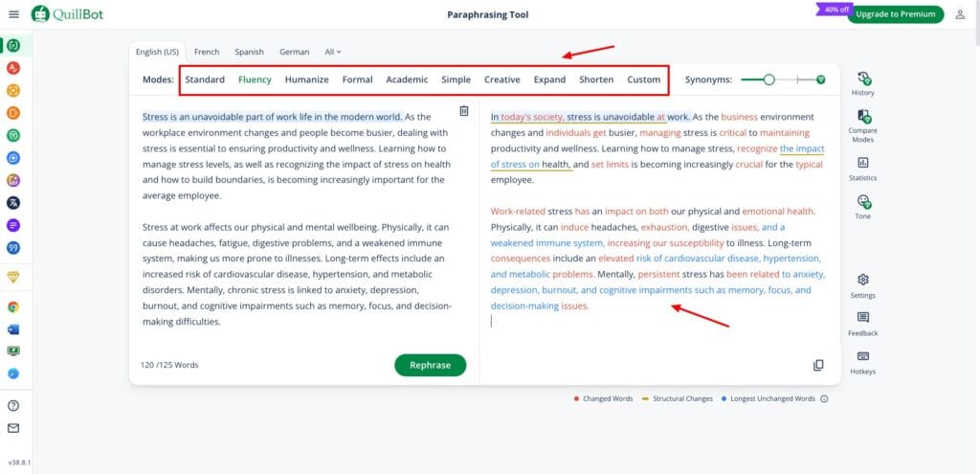Image resolution: width=980 pixels, height=474 pixels.
Task: Copy the paraphrased output text
Action: (818, 365)
